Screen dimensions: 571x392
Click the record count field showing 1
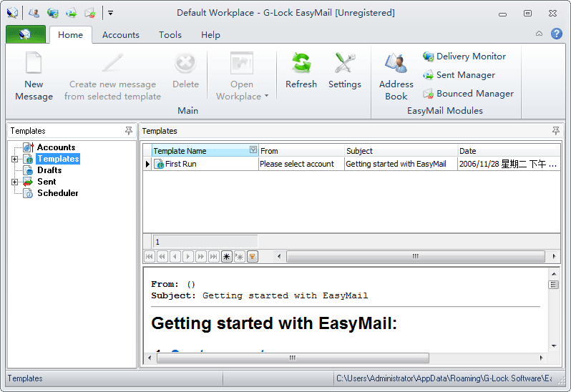(205, 242)
